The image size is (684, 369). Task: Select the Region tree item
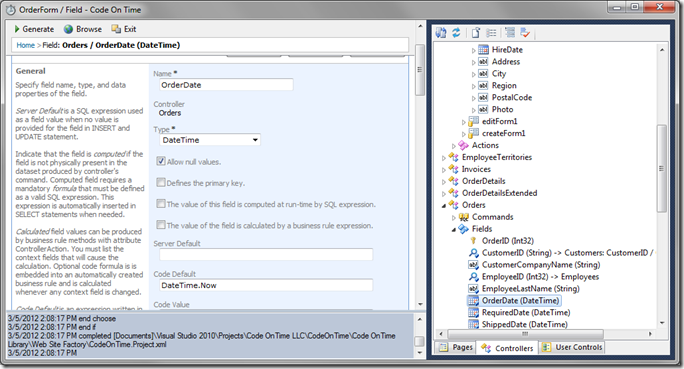[504, 85]
